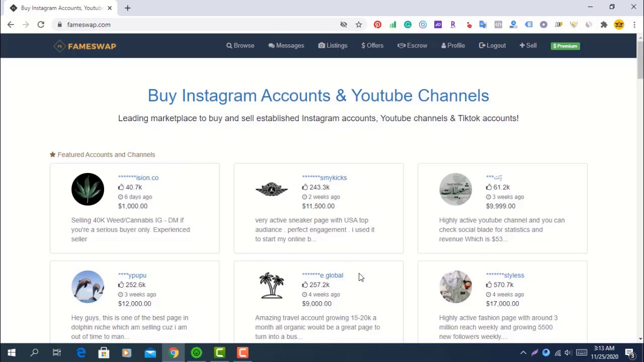
Task: Open Messages in navigation bar
Action: [x=286, y=45]
